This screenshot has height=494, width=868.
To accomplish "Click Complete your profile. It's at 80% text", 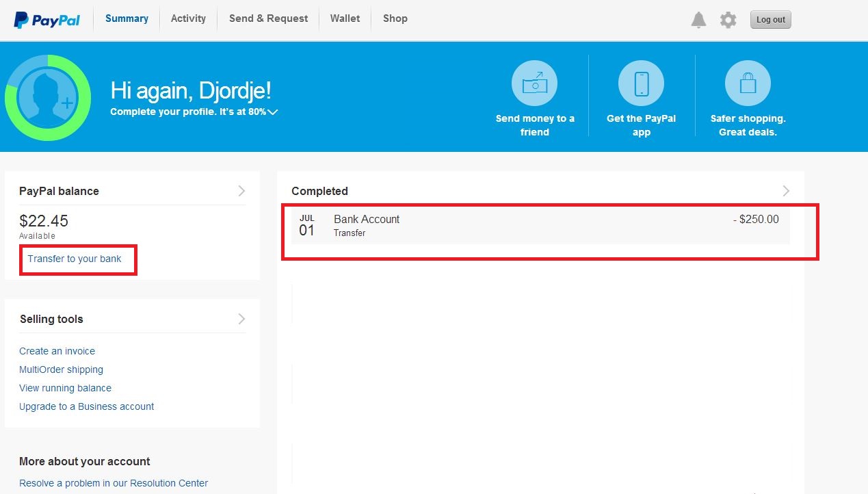I will point(188,112).
